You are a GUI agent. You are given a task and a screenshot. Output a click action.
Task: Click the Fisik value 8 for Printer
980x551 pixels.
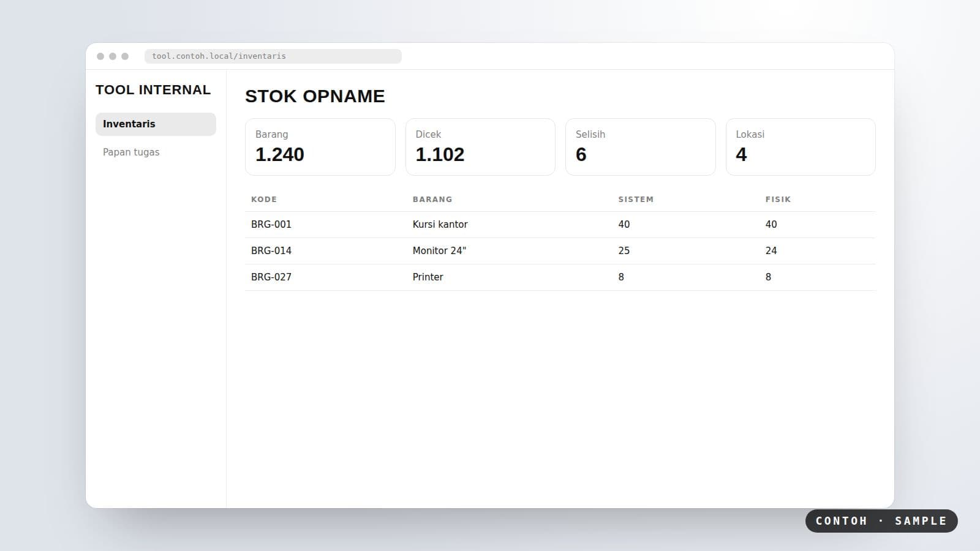[x=768, y=277]
